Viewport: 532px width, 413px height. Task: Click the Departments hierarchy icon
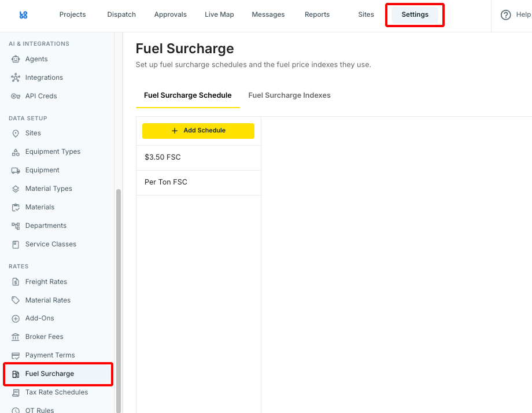click(16, 226)
